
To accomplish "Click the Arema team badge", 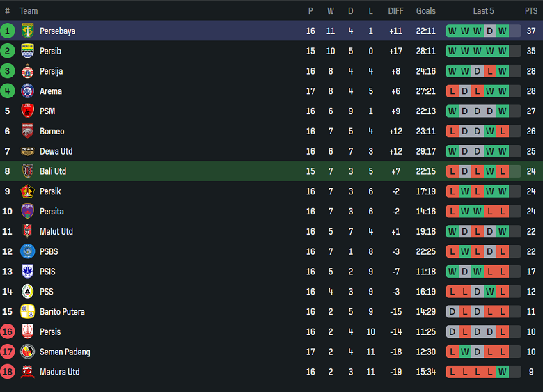I will point(28,91).
